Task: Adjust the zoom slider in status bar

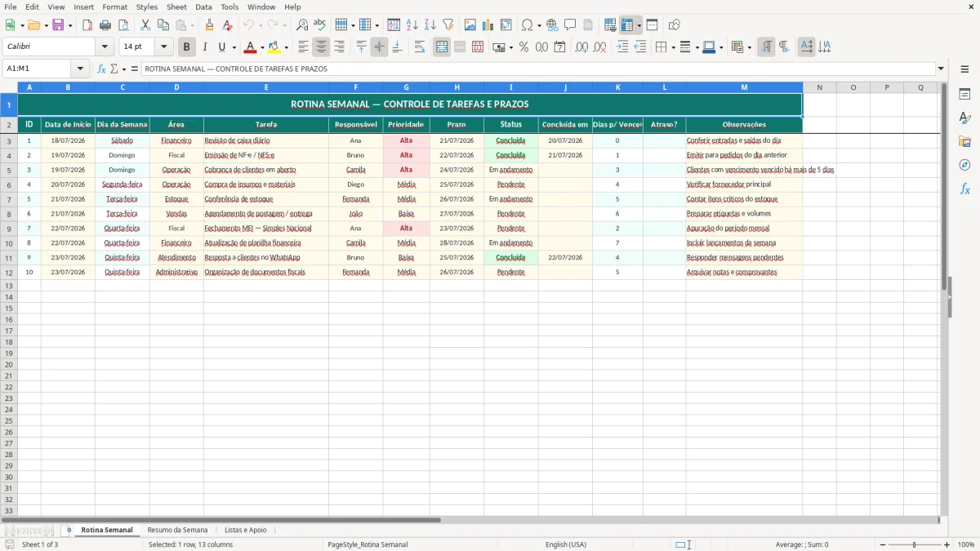Action: coord(914,544)
